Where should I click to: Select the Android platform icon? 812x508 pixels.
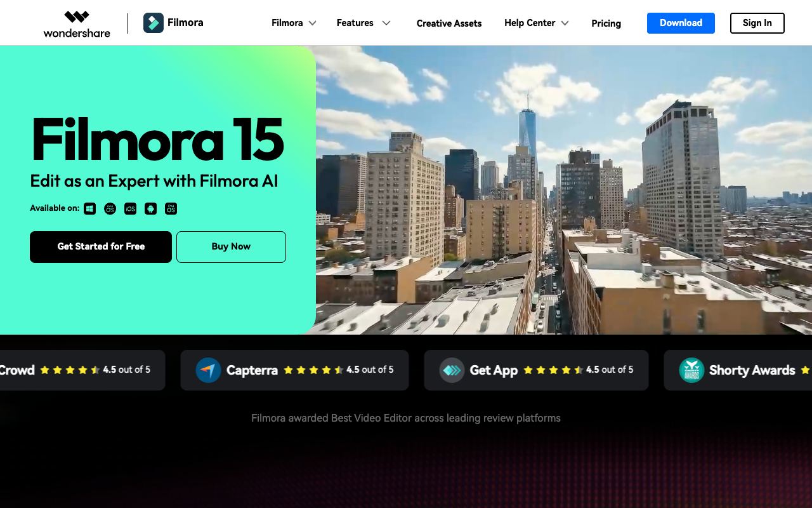pos(151,208)
